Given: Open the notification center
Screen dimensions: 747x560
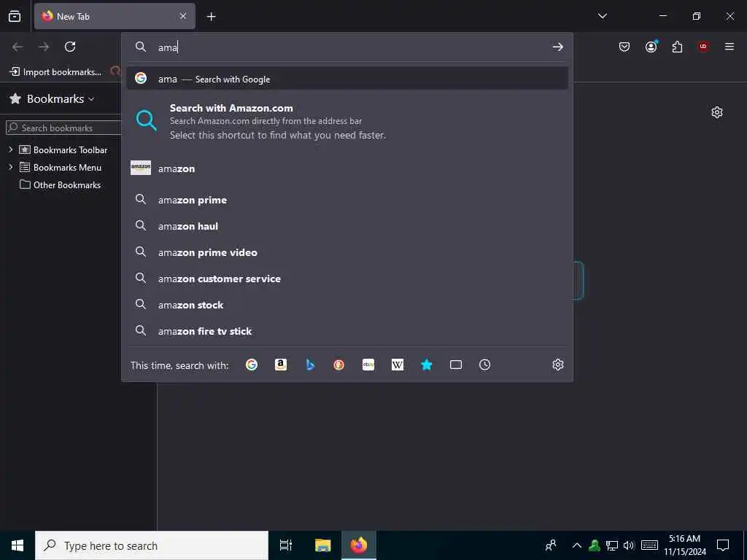Looking at the screenshot, I should pos(723,545).
